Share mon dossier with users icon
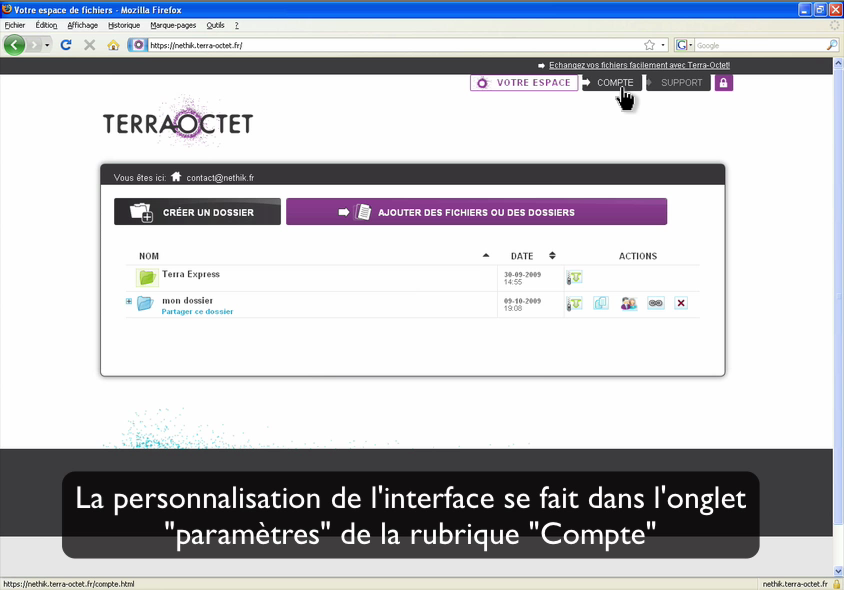844x590 pixels. click(628, 303)
